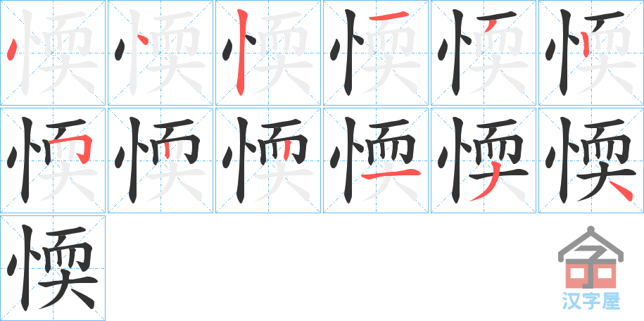
Task: Click the 汉字屋 house logo icon
Action: [x=591, y=258]
